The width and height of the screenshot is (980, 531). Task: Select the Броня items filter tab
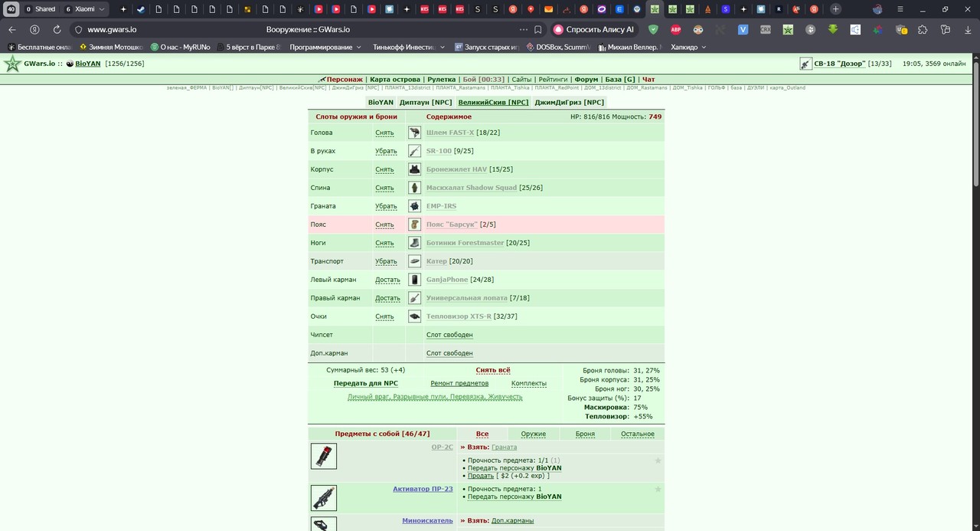pos(585,434)
